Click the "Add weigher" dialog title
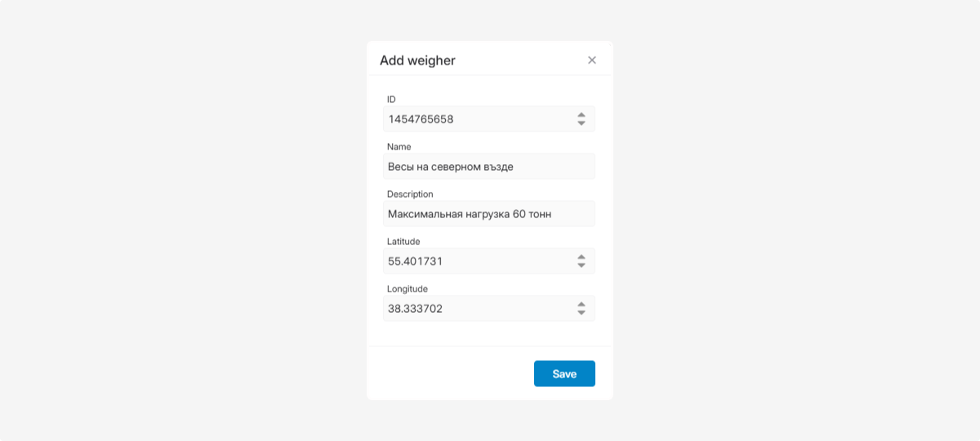The height and width of the screenshot is (441, 980). [417, 60]
